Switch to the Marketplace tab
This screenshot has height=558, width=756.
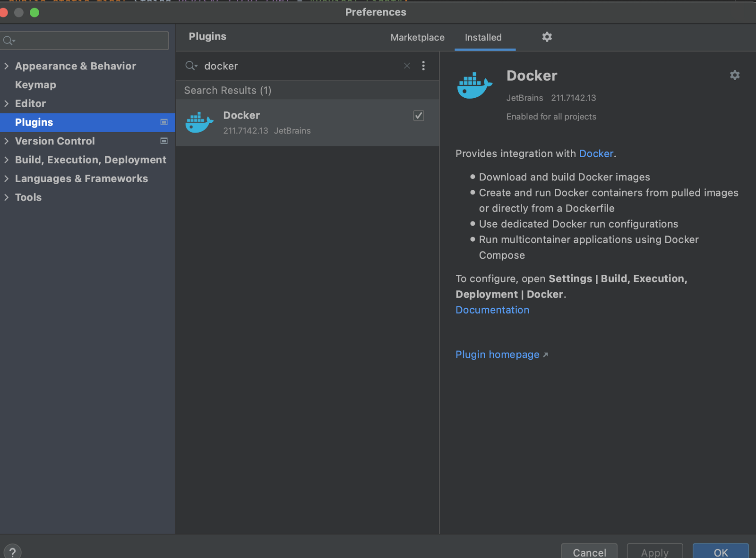[417, 37]
